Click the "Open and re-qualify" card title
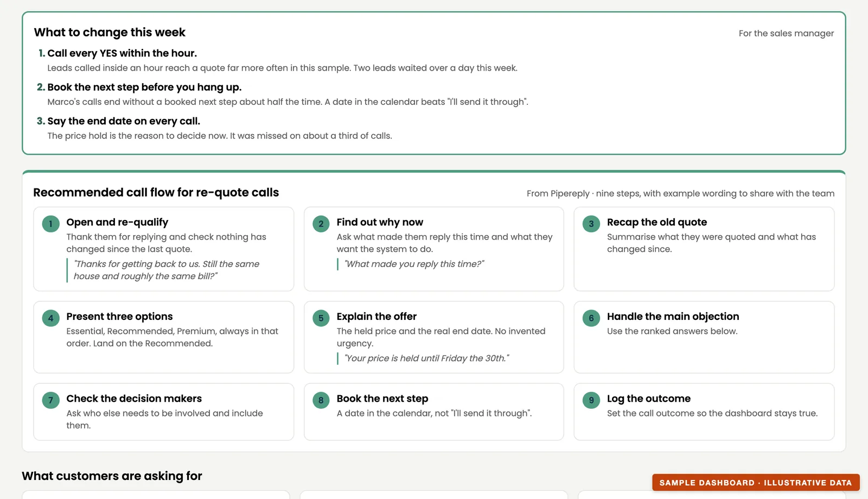The height and width of the screenshot is (499, 868). tap(117, 222)
